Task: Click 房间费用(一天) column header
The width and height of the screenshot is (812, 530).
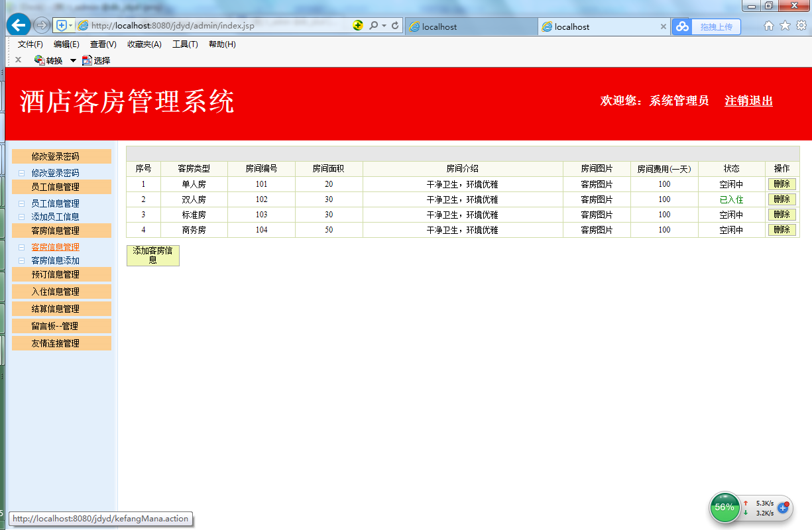Action: [664, 169]
